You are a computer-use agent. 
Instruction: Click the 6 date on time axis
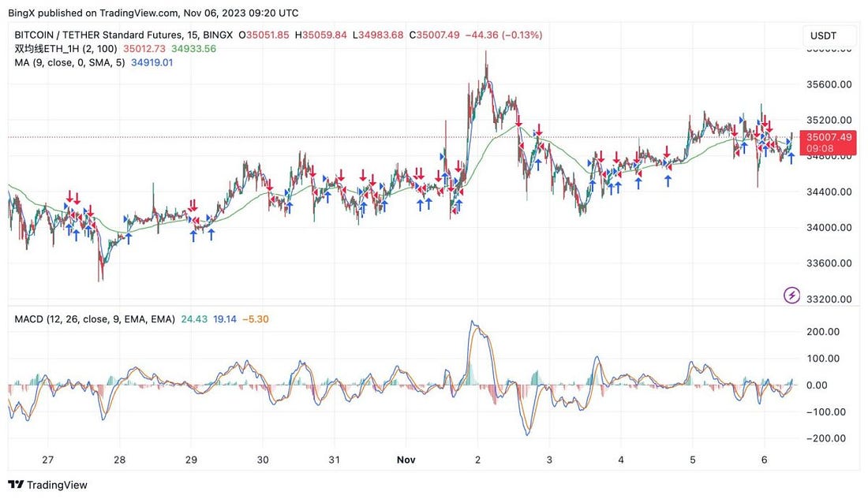pyautogui.click(x=764, y=460)
